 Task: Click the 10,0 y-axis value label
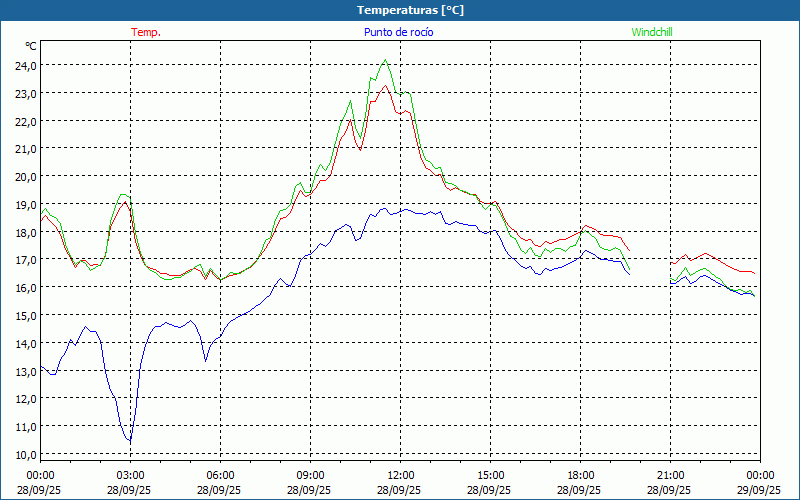click(x=25, y=454)
